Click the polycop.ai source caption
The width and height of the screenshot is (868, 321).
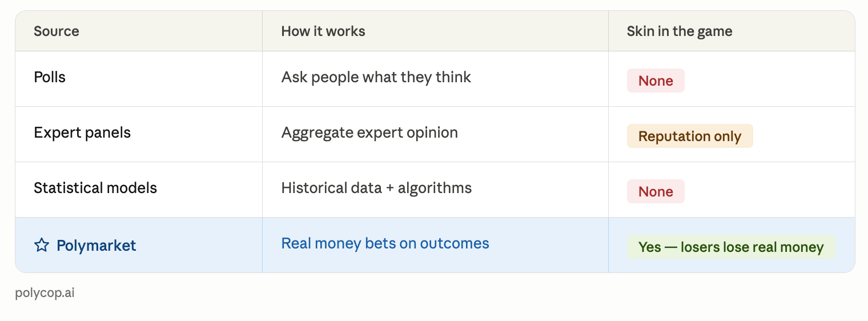pos(45,293)
